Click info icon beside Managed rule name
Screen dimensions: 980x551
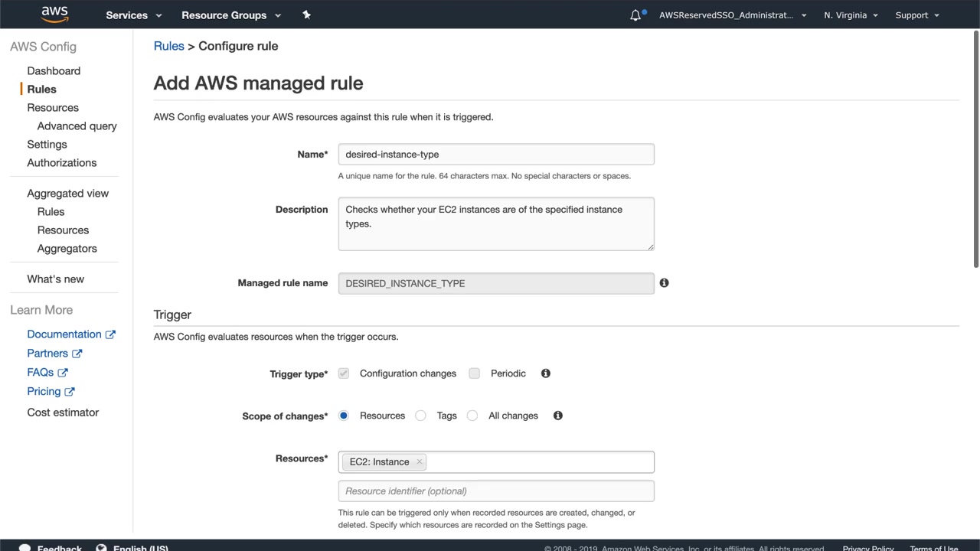[x=664, y=283]
